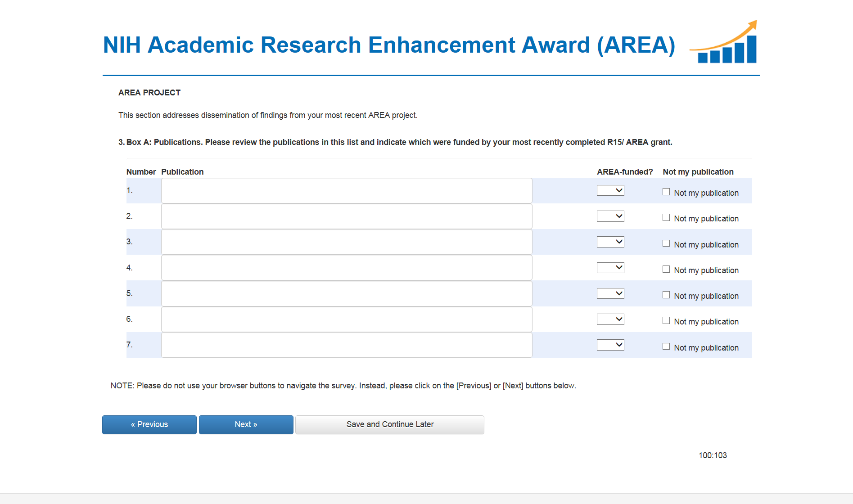Click the publication 1 text field
The width and height of the screenshot is (853, 504).
[347, 191]
